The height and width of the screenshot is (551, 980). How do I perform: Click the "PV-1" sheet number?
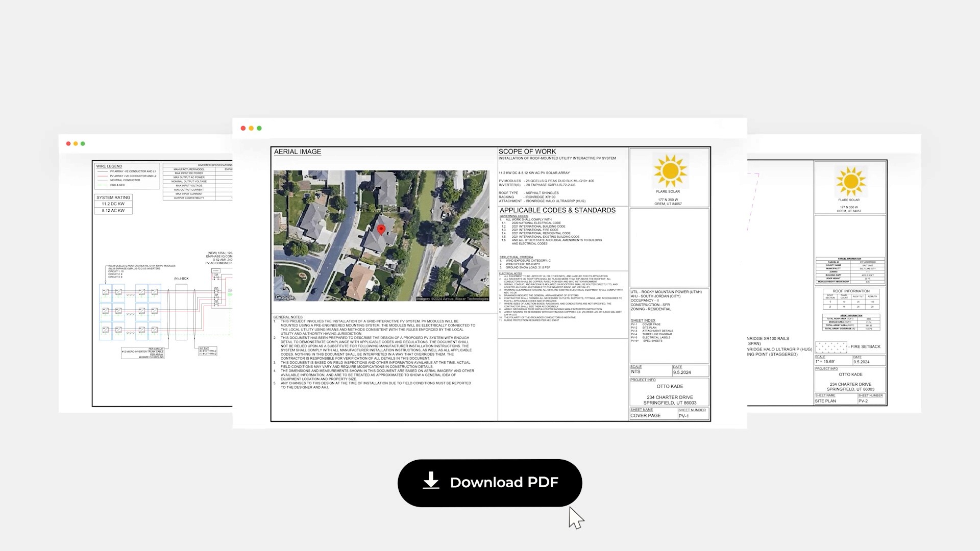[684, 416]
